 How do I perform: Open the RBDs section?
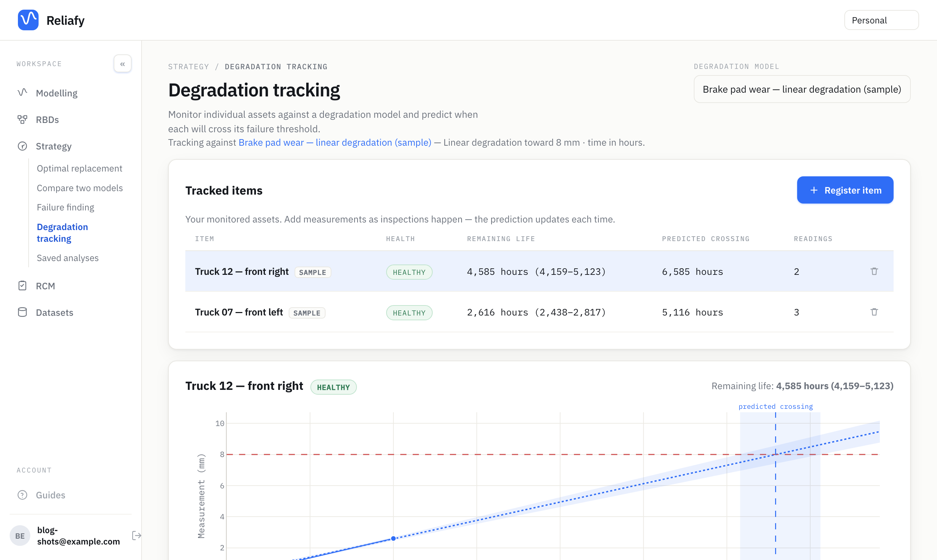point(47,120)
